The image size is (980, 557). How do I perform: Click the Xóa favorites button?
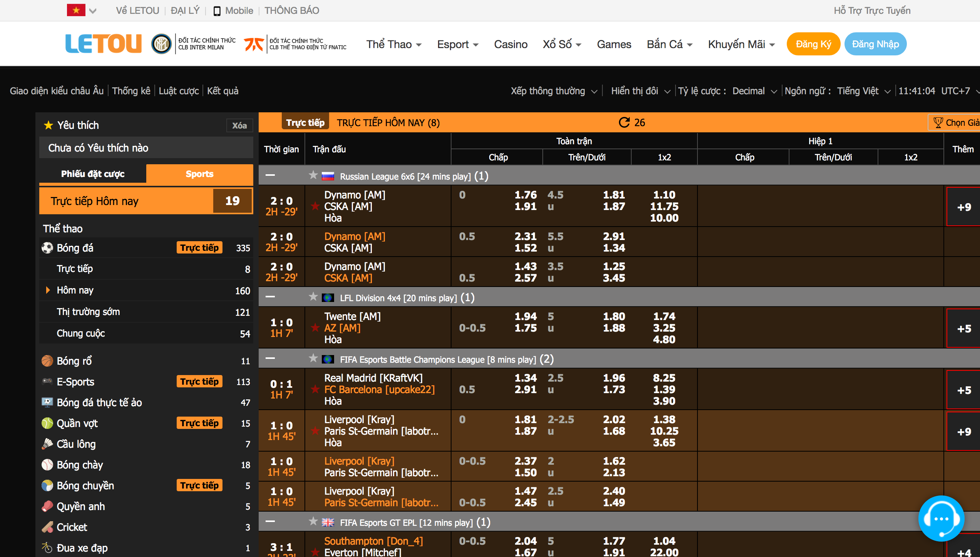point(239,125)
